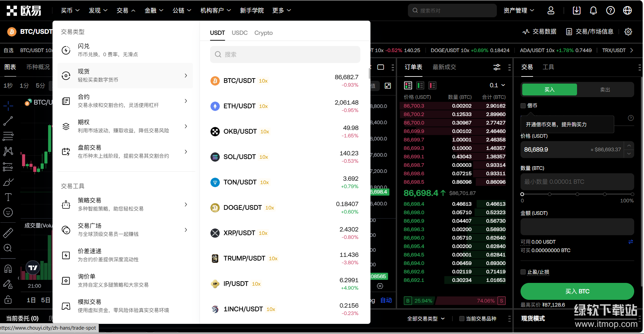Show the sell-orders-only order book view
This screenshot has width=644, height=334.
click(432, 85)
